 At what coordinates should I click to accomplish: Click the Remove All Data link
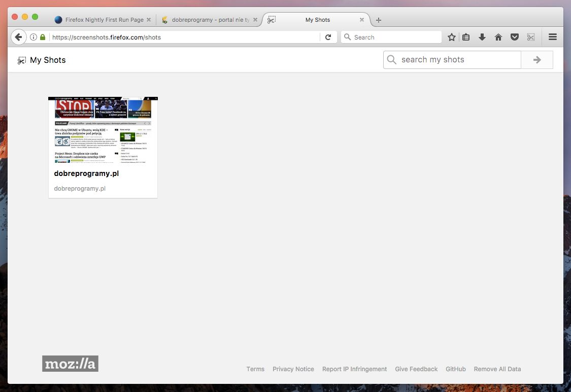tap(497, 369)
